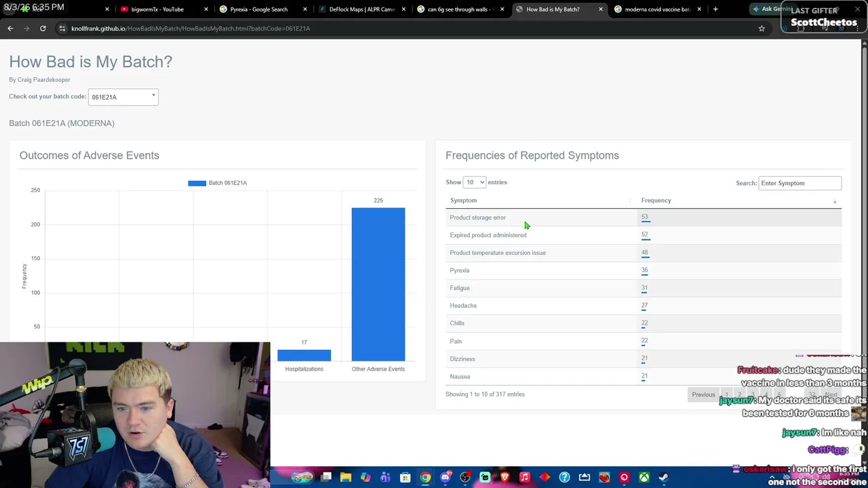Select the Fatigue symptom row

(643, 288)
